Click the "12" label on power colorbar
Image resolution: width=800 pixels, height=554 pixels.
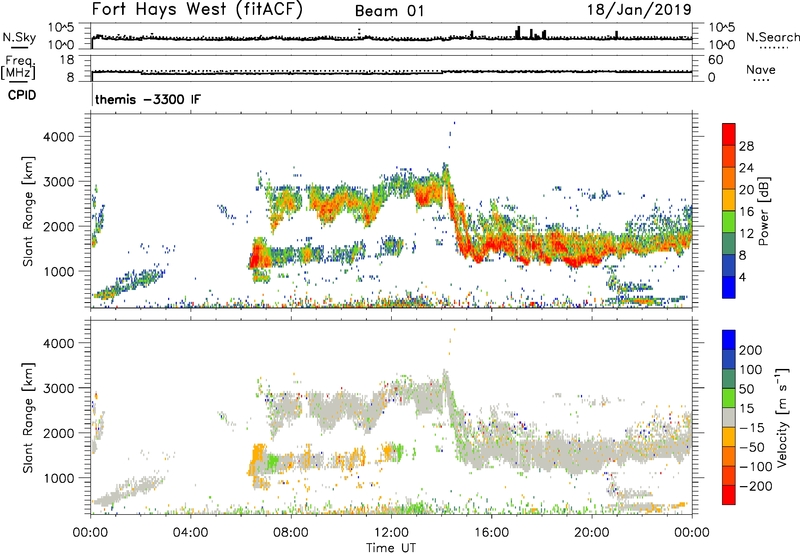pos(746,233)
